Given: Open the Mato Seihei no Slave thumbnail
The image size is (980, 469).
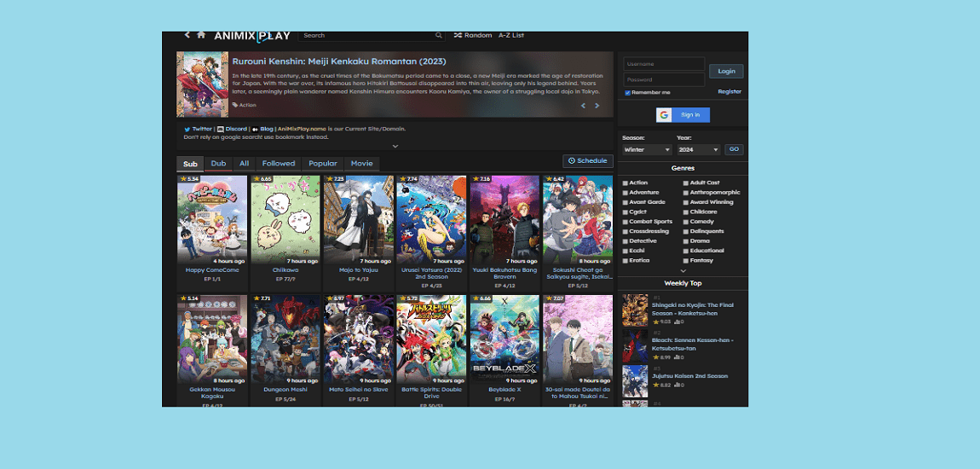Looking at the screenshot, I should coord(359,339).
